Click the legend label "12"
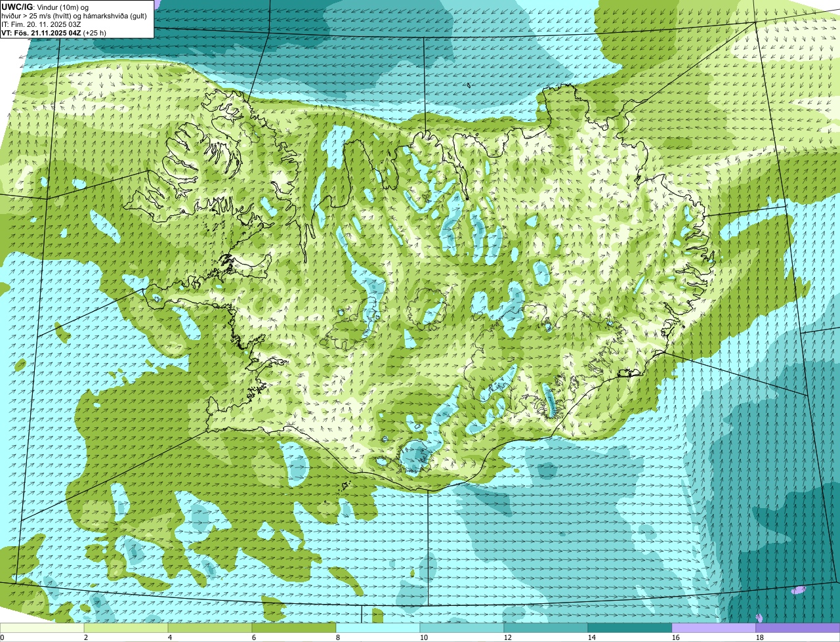 [508, 637]
